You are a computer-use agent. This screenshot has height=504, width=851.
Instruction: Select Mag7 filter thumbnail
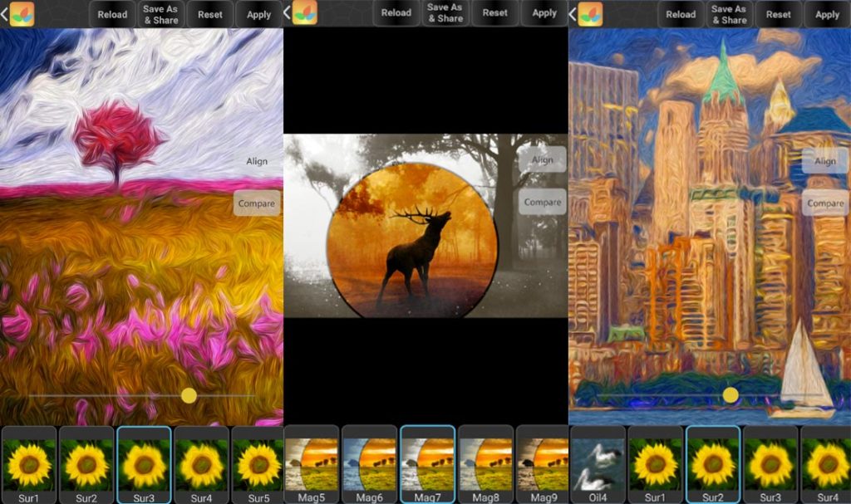427,464
